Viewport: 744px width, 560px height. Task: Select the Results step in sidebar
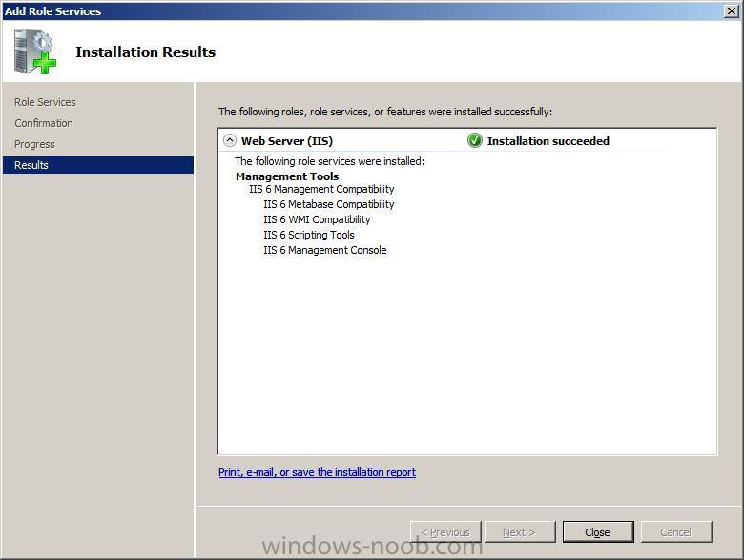click(97, 165)
